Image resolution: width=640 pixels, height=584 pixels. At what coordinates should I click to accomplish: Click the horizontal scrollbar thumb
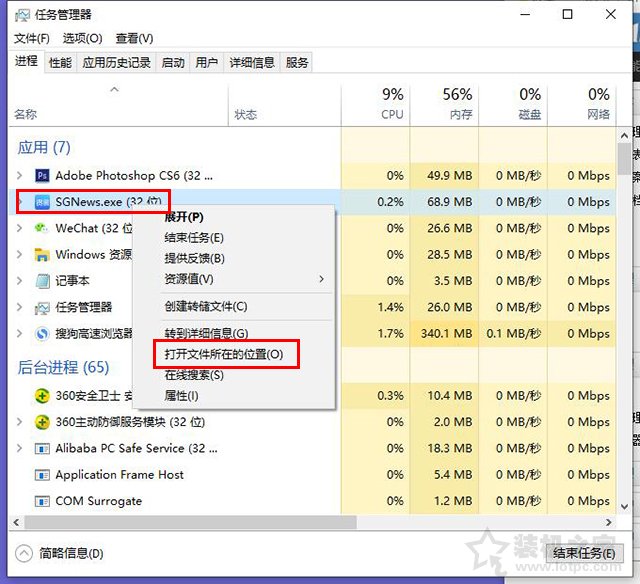(190, 522)
